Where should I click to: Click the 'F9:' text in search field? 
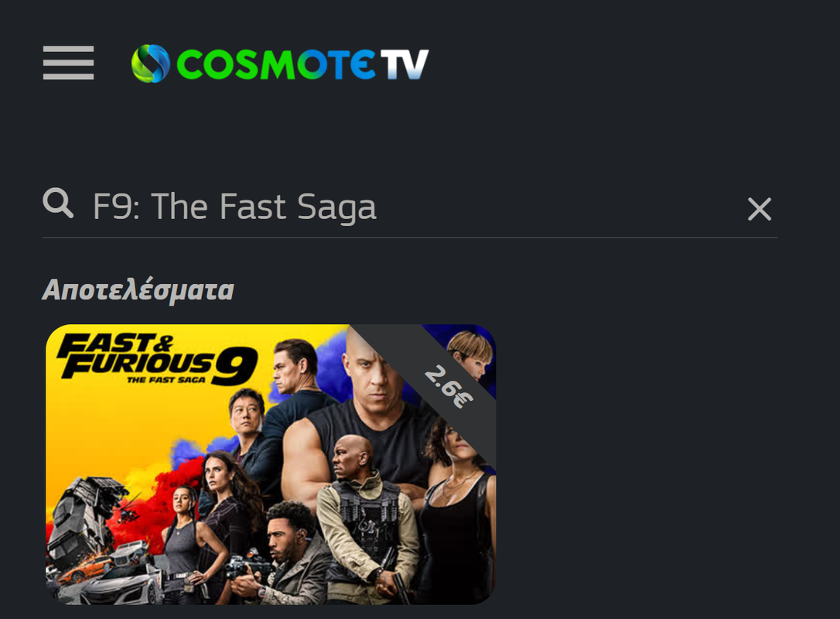[116, 207]
